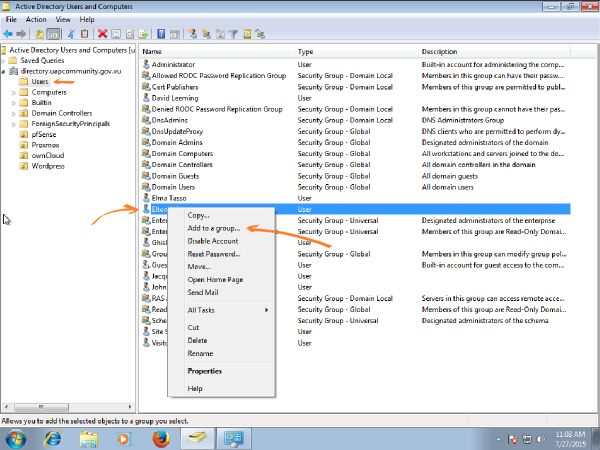Select the DnsAdmins group row
Viewport: 600px width, 450px height.
click(355, 121)
